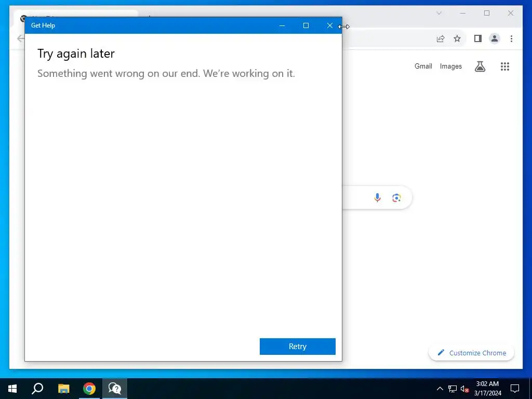Screen dimensions: 532x399
Task: Switch to Chrome in the taskbar
Action: point(89,389)
